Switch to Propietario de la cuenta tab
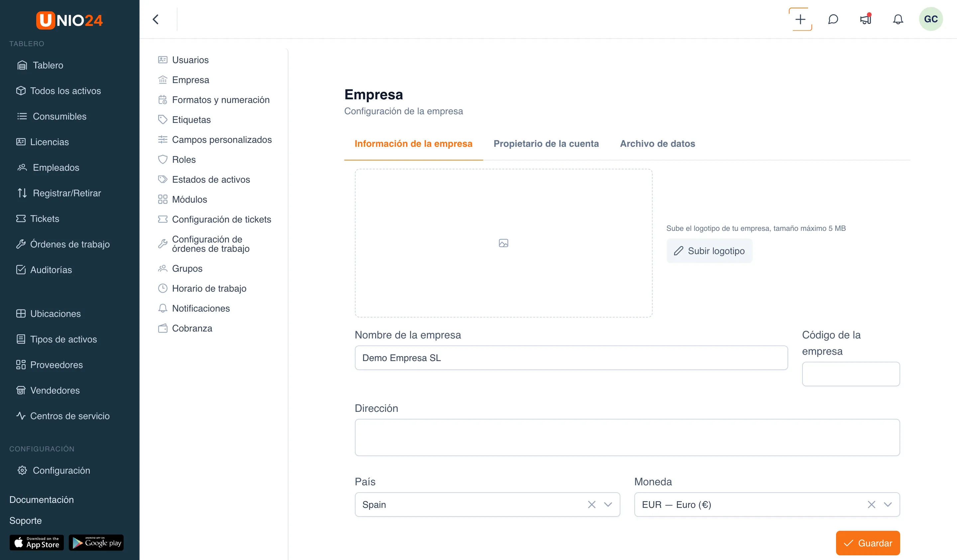The height and width of the screenshot is (560, 957). [546, 144]
